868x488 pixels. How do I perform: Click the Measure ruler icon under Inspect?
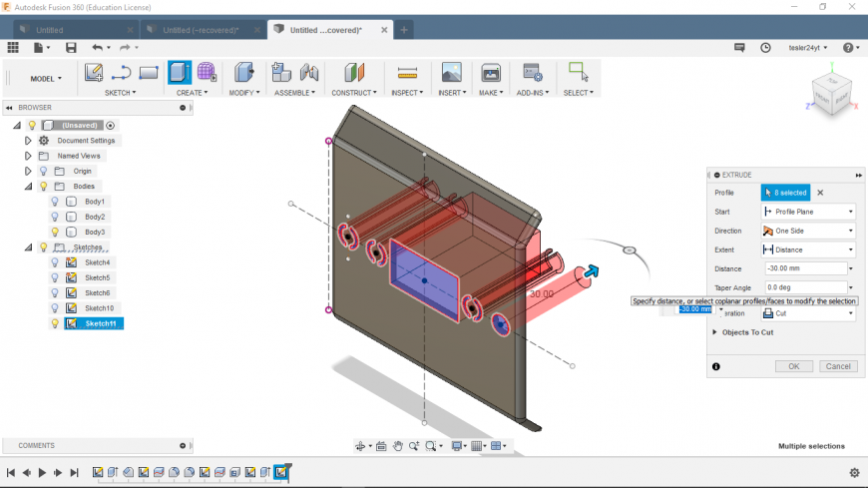point(406,73)
